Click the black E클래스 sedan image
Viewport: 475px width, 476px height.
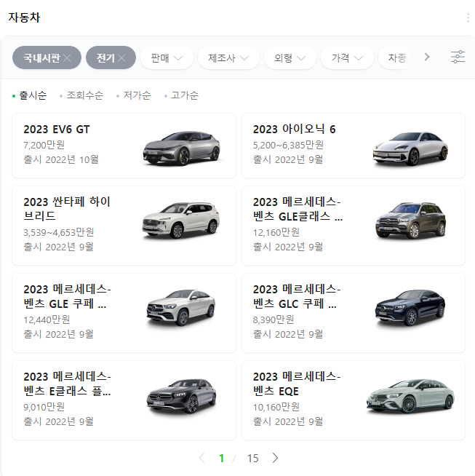click(x=181, y=396)
